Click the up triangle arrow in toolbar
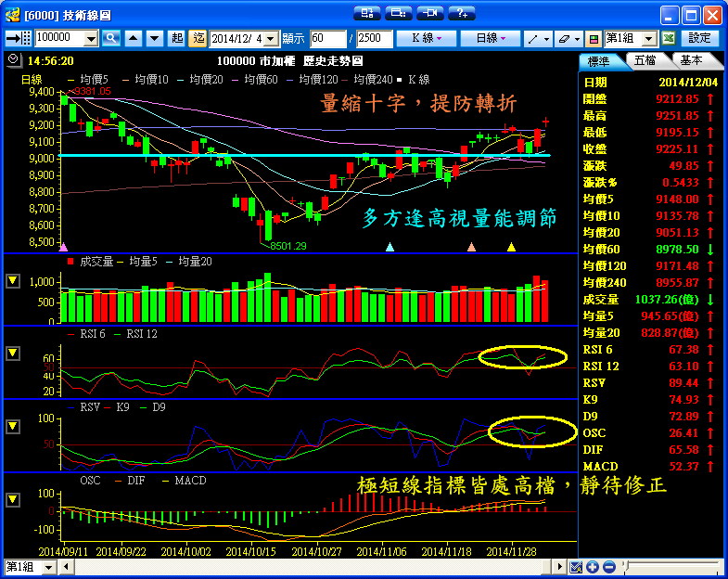 pos(133,38)
